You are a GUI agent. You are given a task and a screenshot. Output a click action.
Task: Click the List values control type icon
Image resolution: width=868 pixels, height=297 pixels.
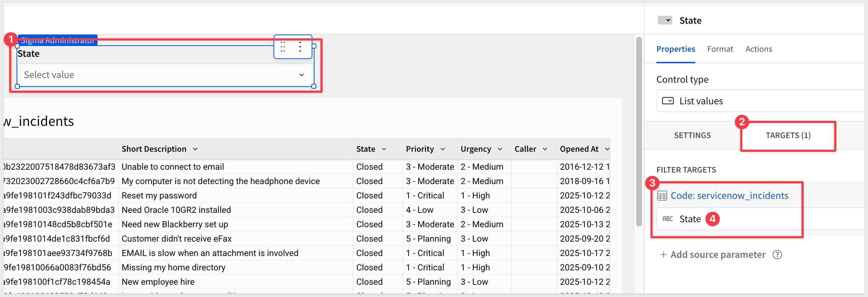pos(668,101)
